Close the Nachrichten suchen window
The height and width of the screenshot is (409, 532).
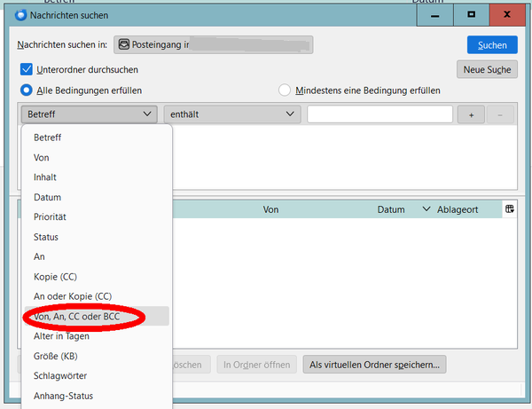(x=507, y=15)
